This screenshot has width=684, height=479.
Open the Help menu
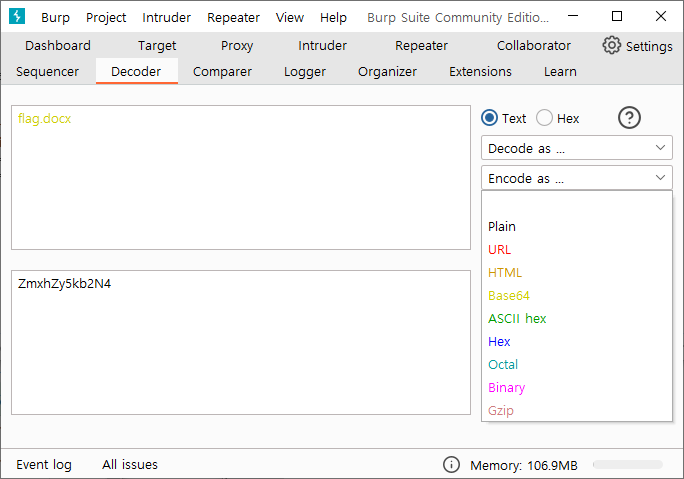[333, 17]
